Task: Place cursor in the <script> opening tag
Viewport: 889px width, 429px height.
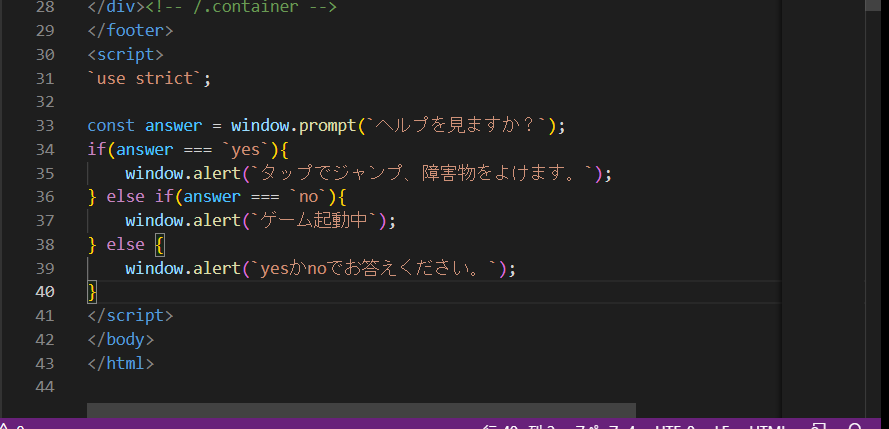Action: click(125, 54)
